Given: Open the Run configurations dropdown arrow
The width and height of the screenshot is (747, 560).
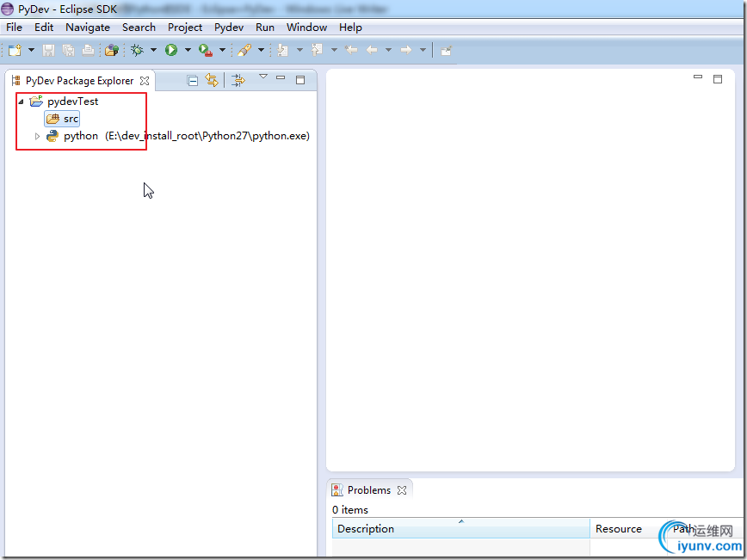Looking at the screenshot, I should (x=188, y=50).
